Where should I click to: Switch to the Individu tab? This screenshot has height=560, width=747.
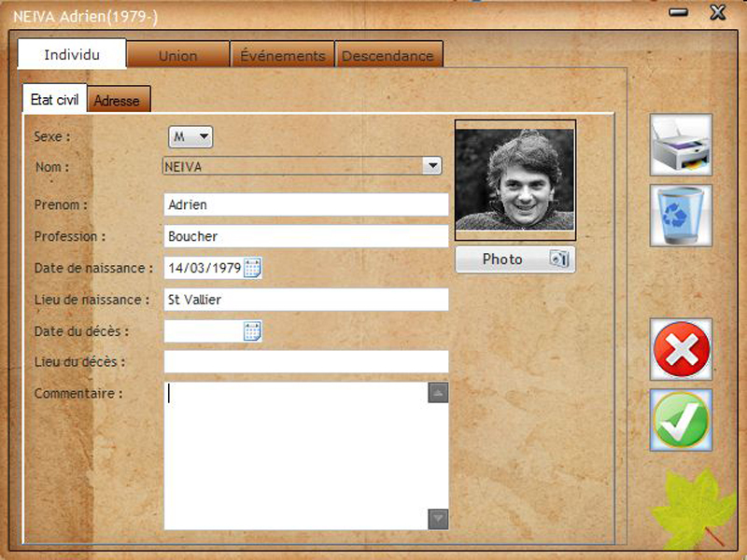coord(72,54)
